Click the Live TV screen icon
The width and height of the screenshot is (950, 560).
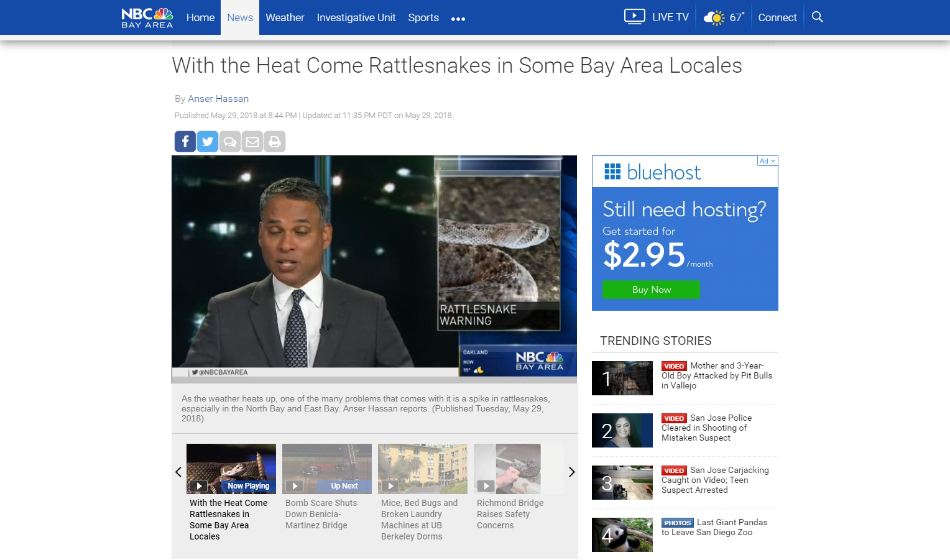[634, 17]
